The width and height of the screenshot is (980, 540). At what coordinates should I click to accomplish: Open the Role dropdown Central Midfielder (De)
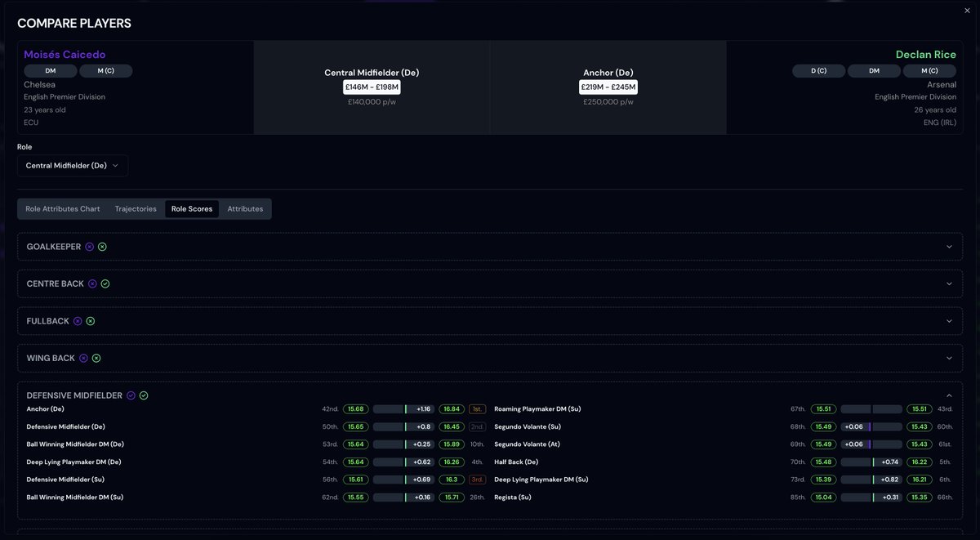73,166
